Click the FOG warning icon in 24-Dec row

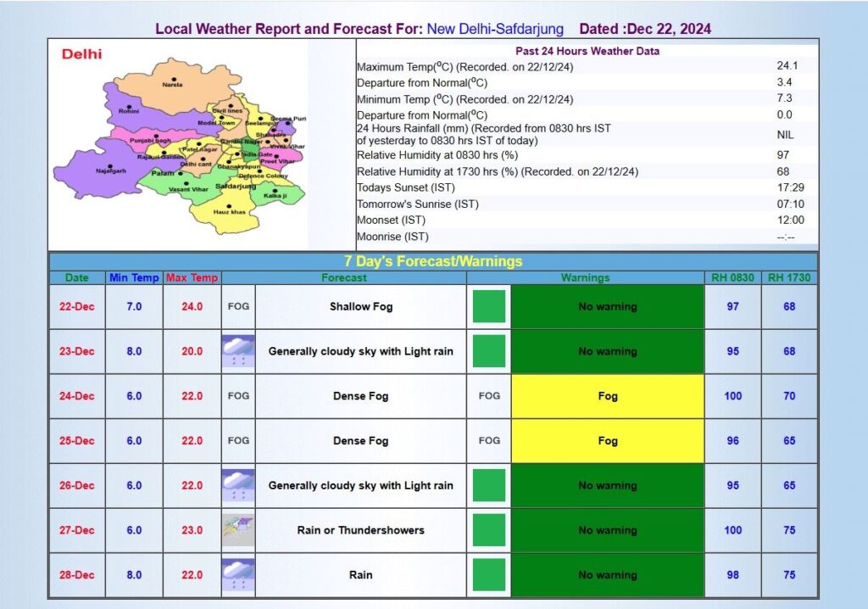(489, 396)
